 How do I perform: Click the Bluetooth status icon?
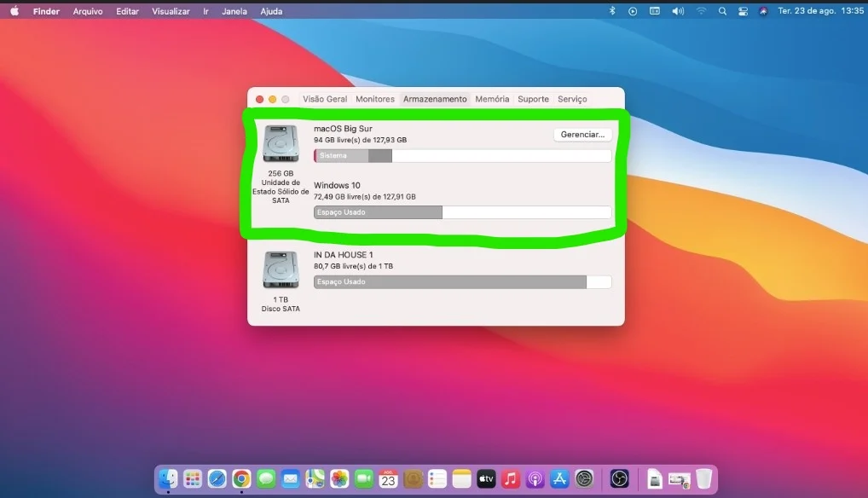point(612,11)
